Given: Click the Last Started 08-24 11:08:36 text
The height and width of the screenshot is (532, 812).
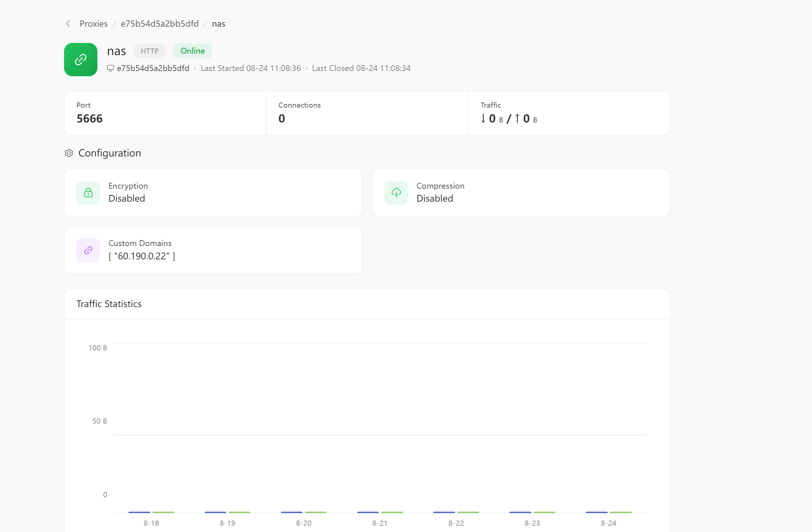Looking at the screenshot, I should click(251, 68).
